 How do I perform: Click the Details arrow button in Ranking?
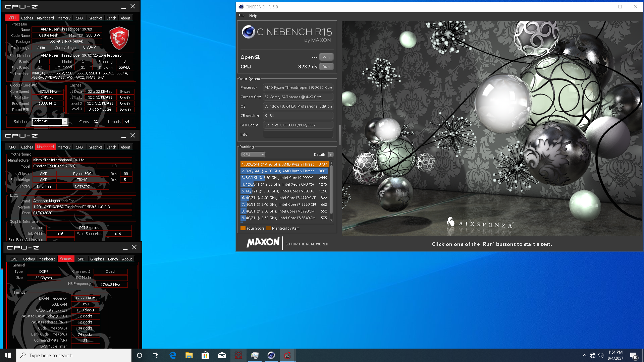pyautogui.click(x=330, y=155)
